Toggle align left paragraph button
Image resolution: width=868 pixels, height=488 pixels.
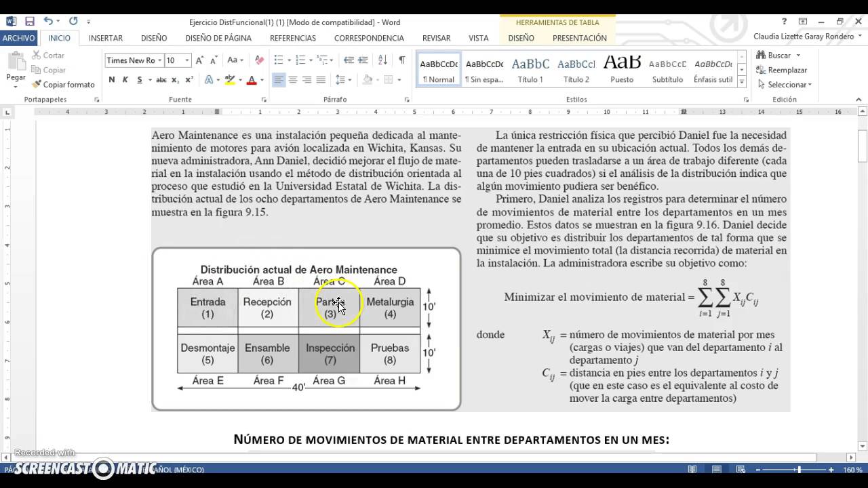(279, 80)
